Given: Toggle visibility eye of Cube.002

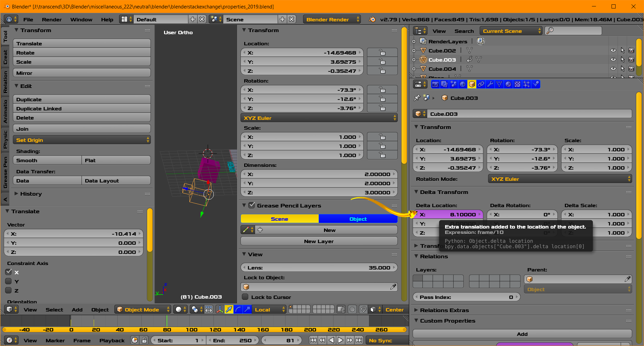Looking at the screenshot, I should (613, 50).
